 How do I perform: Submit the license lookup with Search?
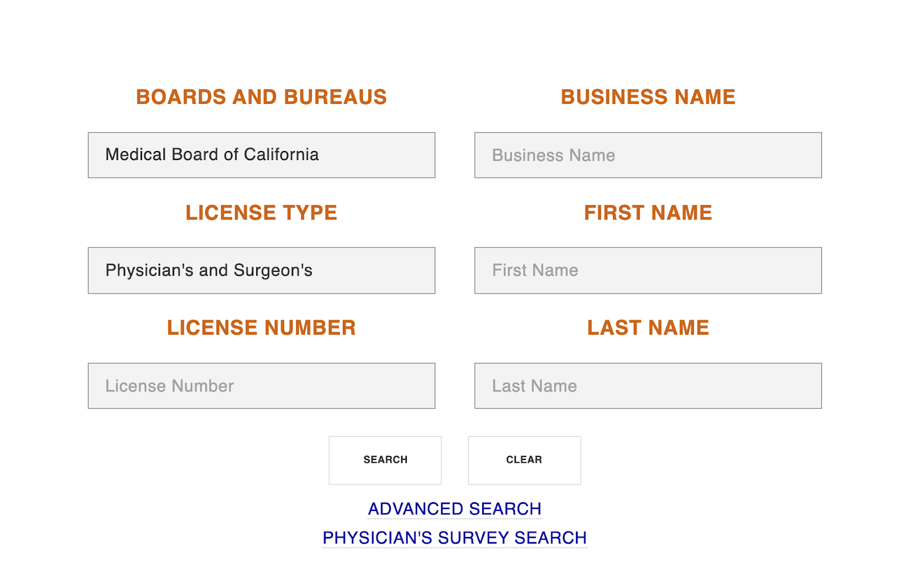click(x=385, y=460)
